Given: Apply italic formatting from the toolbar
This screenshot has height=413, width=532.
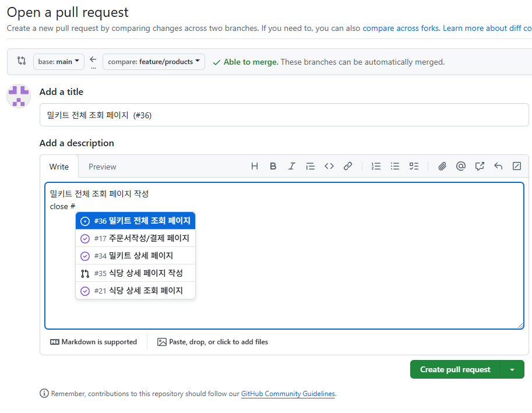Looking at the screenshot, I should [291, 166].
